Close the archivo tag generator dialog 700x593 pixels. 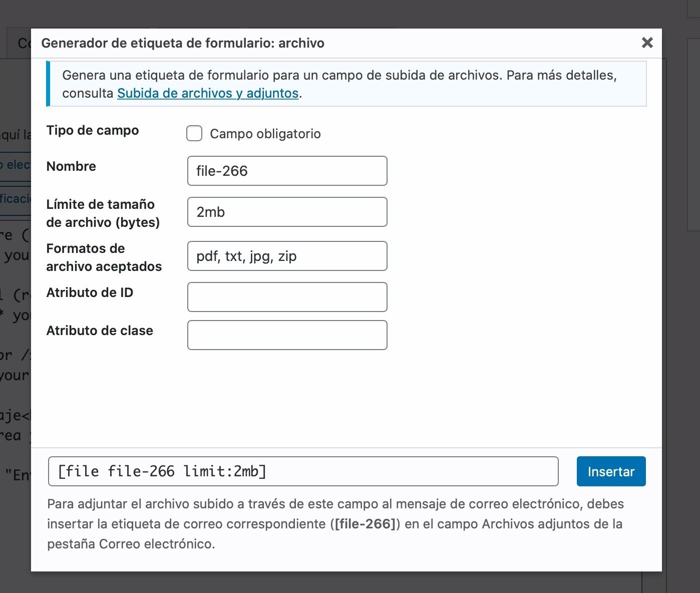(647, 43)
